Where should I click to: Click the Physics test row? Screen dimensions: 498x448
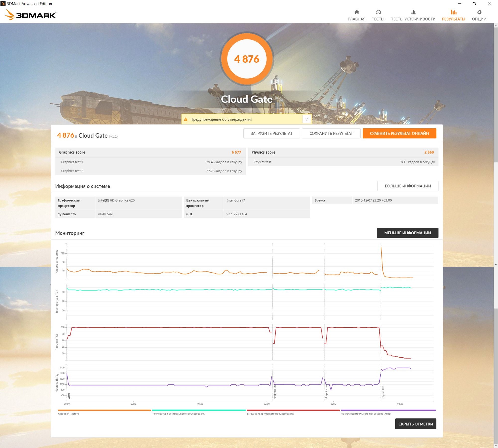343,162
